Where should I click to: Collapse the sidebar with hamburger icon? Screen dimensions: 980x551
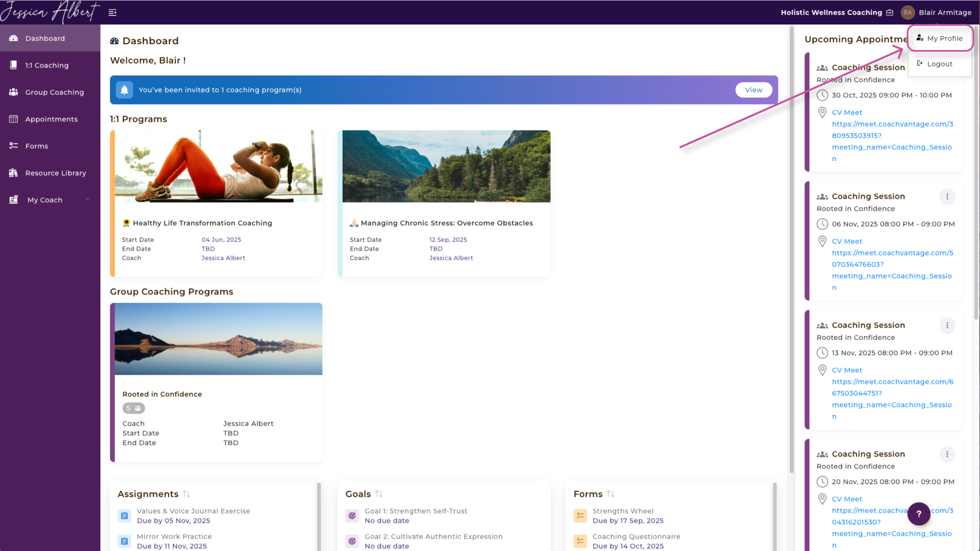(112, 12)
